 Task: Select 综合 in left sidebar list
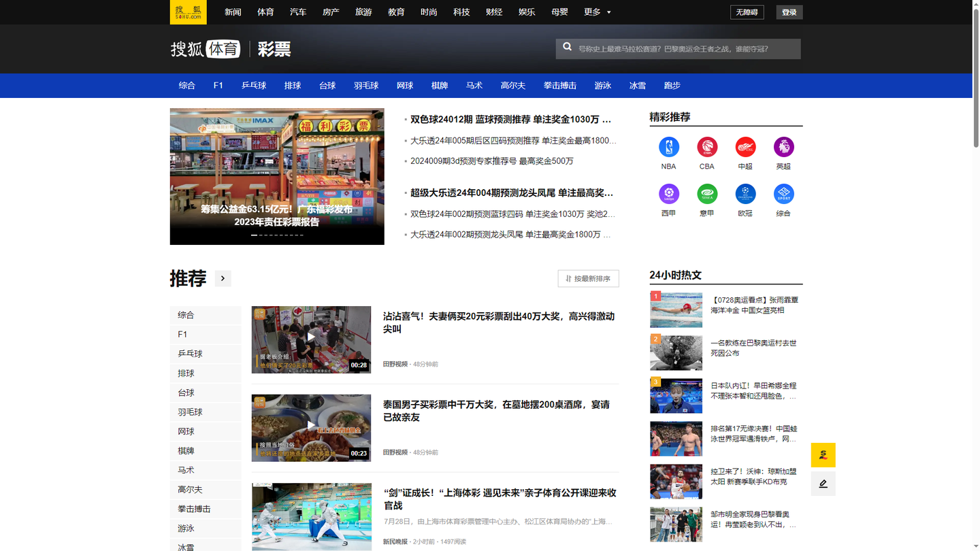pyautogui.click(x=206, y=315)
